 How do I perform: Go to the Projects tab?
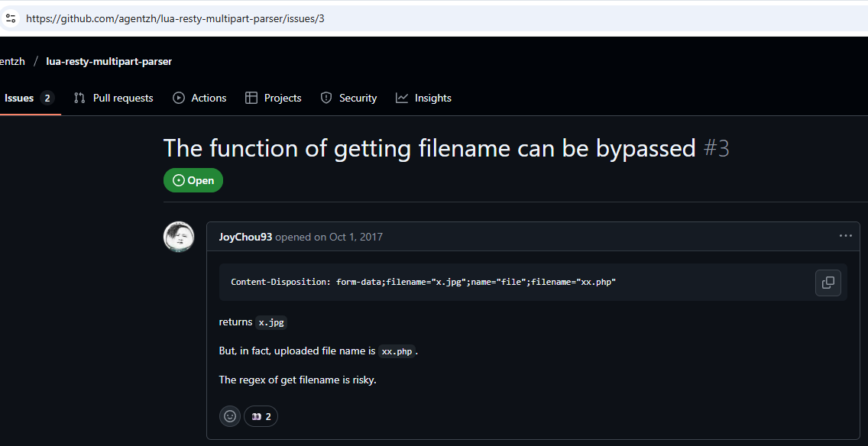(x=273, y=98)
